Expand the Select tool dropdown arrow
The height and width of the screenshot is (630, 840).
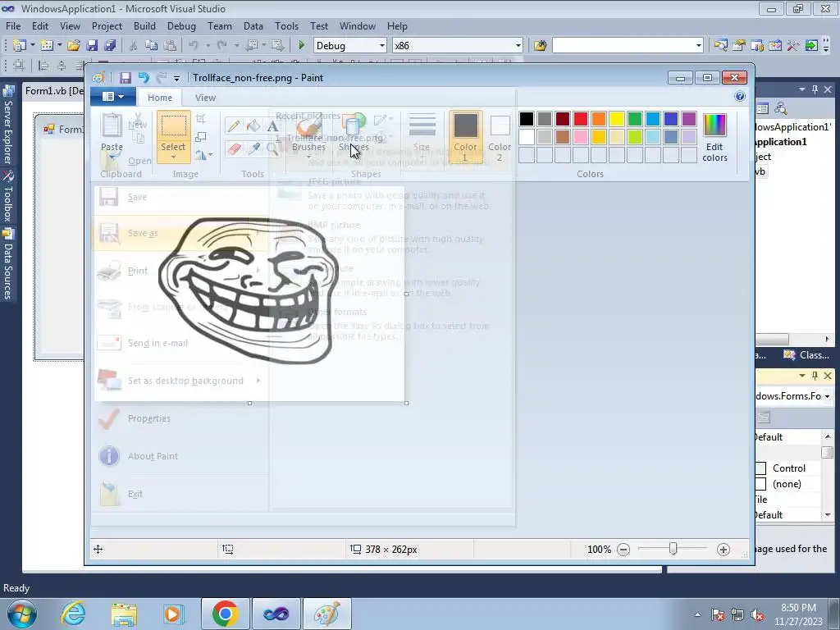174,157
